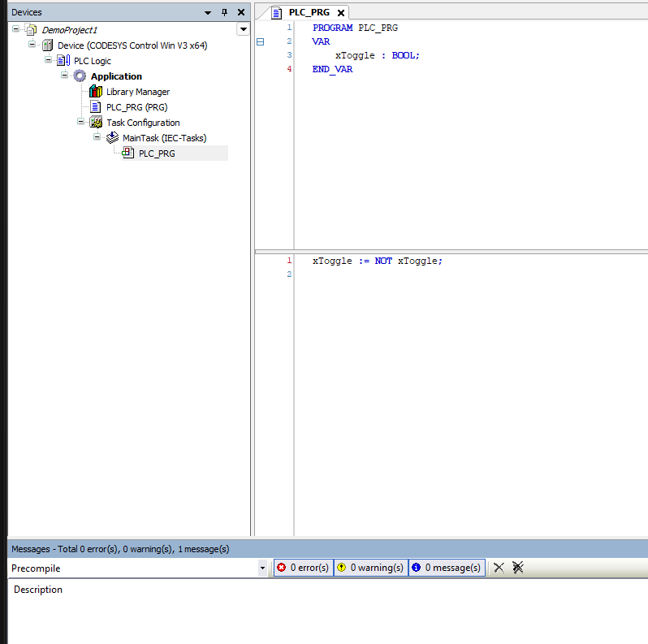Click the PLC_PRG task call icon
648x644 pixels.
(x=128, y=153)
